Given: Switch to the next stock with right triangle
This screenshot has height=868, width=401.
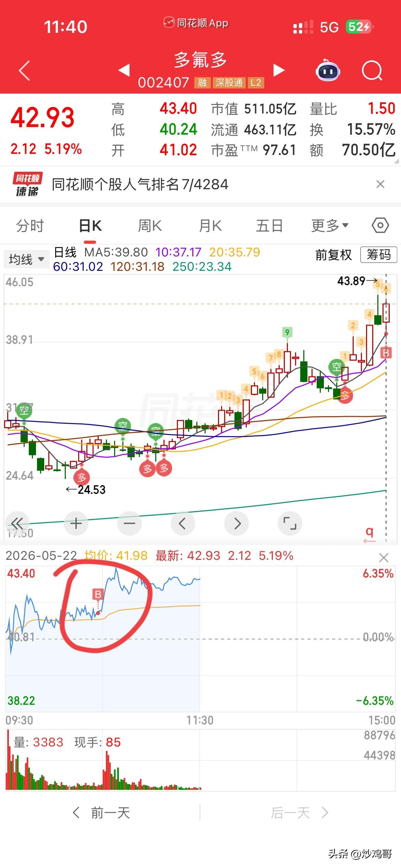Looking at the screenshot, I should tap(279, 70).
